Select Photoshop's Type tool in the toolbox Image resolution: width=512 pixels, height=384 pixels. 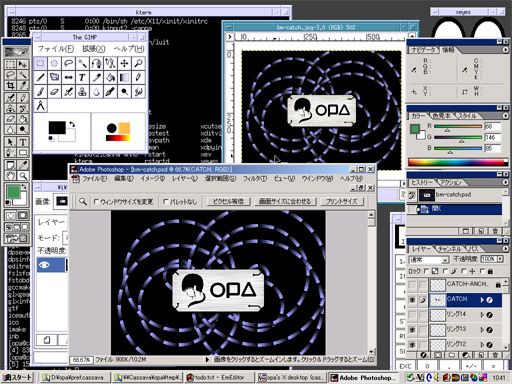[23, 142]
